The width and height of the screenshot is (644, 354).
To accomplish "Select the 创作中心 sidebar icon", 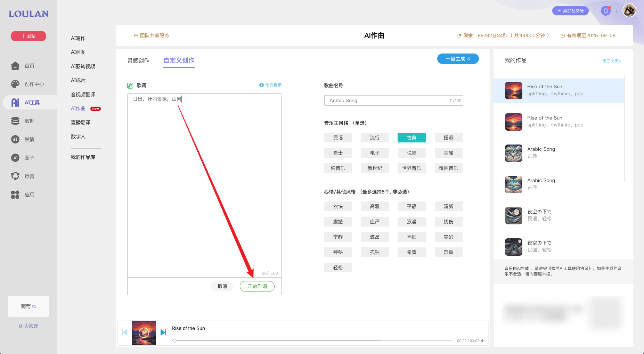I will 29,84.
